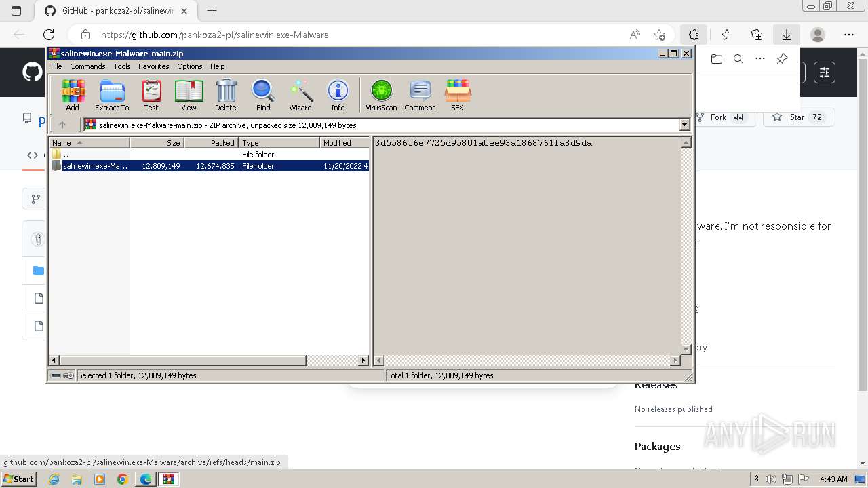Pin the downloads flyout
This screenshot has height=488, width=868.
coord(782,59)
